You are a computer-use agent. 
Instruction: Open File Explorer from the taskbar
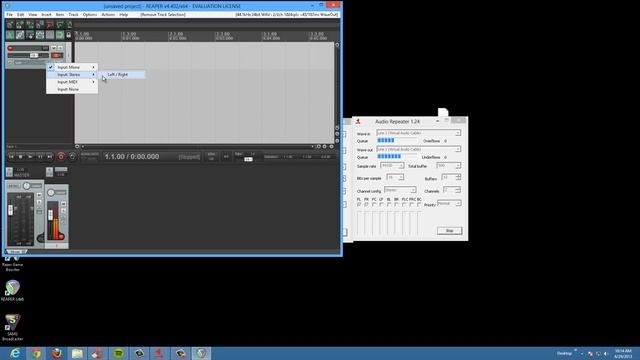tap(77, 353)
